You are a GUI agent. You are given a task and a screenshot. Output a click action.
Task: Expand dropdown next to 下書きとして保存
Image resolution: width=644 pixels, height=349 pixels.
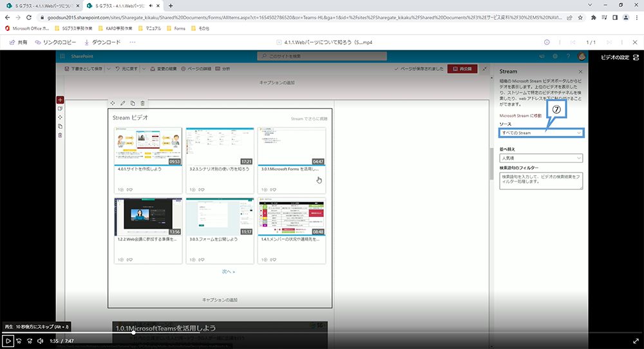(109, 69)
